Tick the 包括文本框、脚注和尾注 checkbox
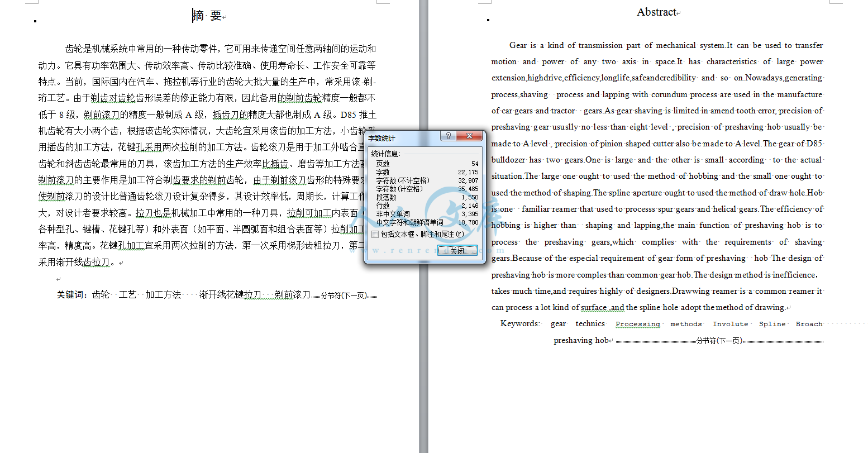868x453 pixels. (375, 235)
